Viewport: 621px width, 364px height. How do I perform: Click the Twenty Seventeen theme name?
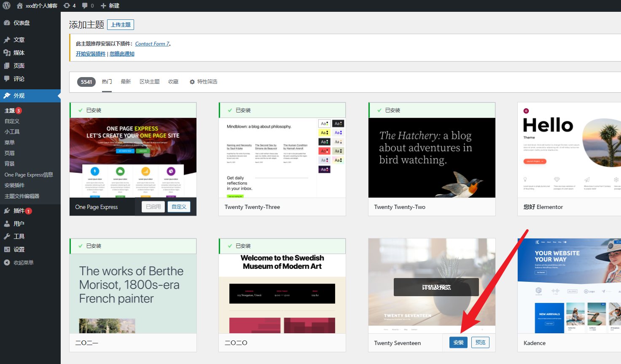(397, 343)
